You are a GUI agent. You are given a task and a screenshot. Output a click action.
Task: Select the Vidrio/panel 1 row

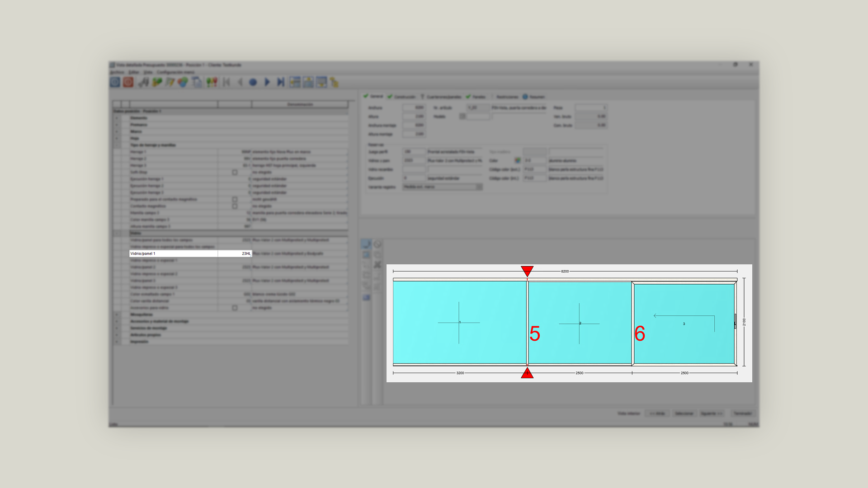pos(190,253)
